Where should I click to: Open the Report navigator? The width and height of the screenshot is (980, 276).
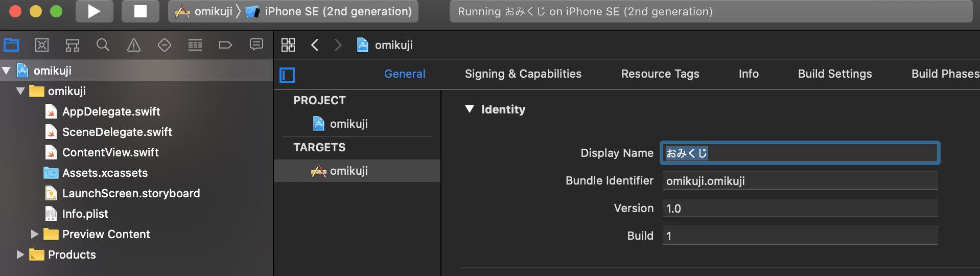[256, 45]
